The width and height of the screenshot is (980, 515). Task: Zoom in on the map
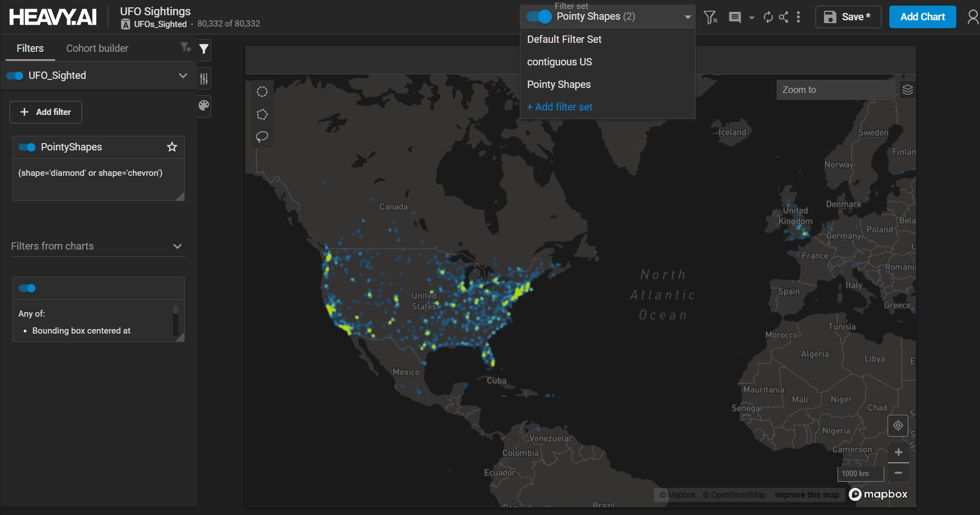(898, 452)
